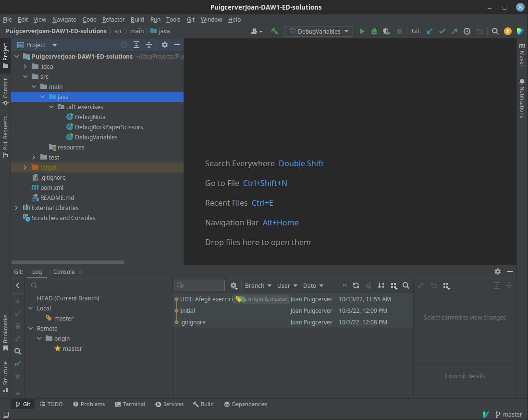Toggle the Pull Requests tool window
The height and width of the screenshot is (420, 528).
[5, 137]
